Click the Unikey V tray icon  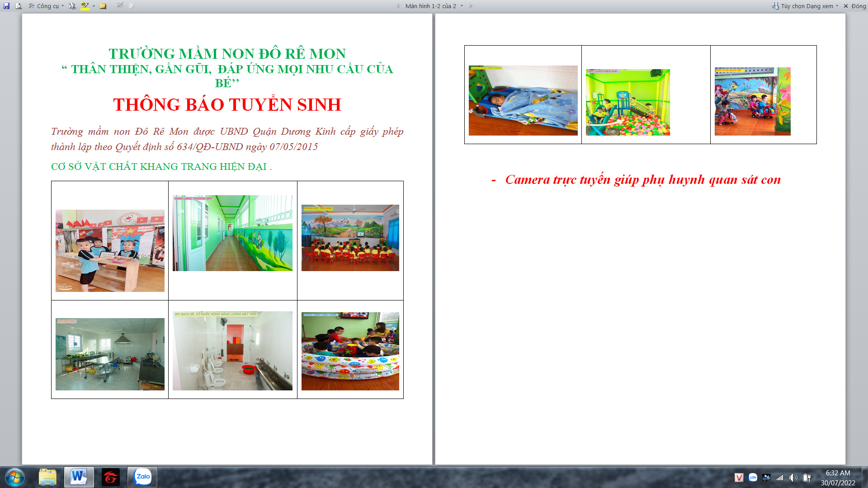(739, 478)
